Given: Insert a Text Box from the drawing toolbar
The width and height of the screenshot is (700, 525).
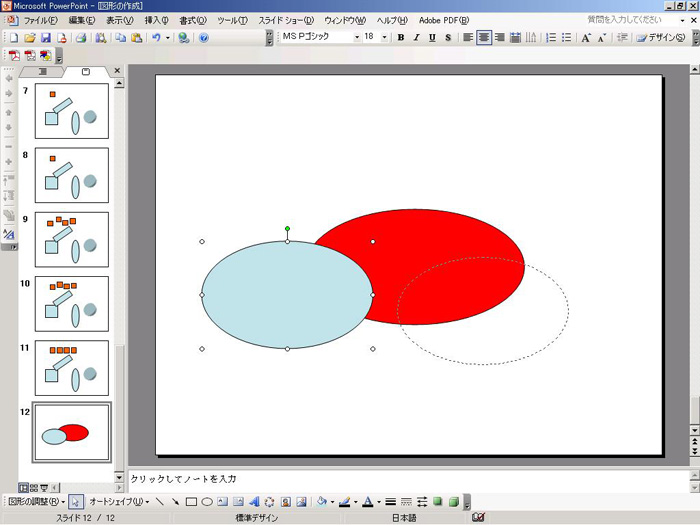Looking at the screenshot, I should pos(222,502).
